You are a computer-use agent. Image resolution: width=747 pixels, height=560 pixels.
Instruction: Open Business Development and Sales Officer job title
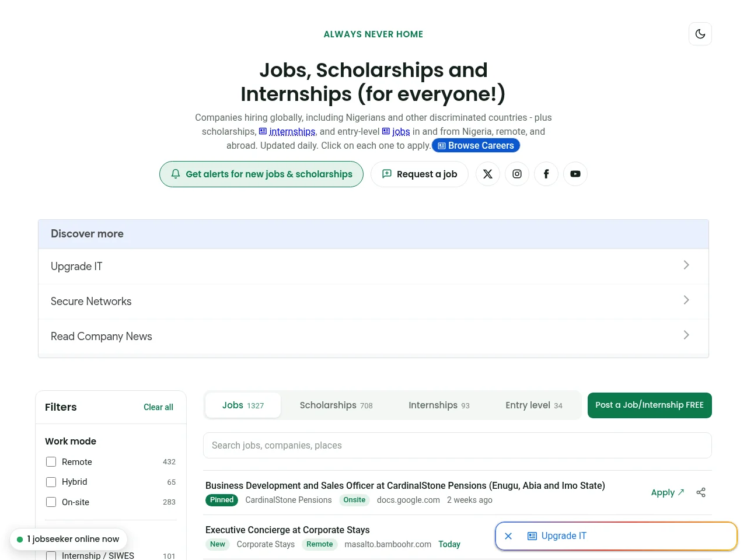click(x=405, y=485)
